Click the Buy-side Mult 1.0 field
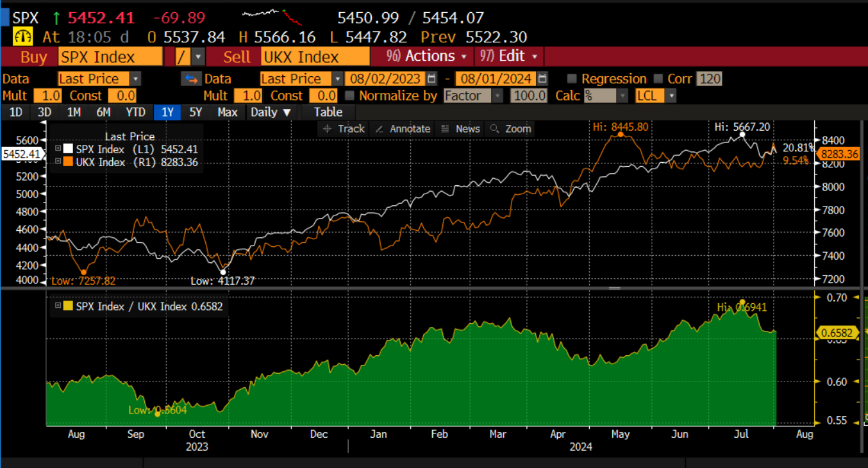Viewport: 868px width, 468px height. click(x=47, y=96)
